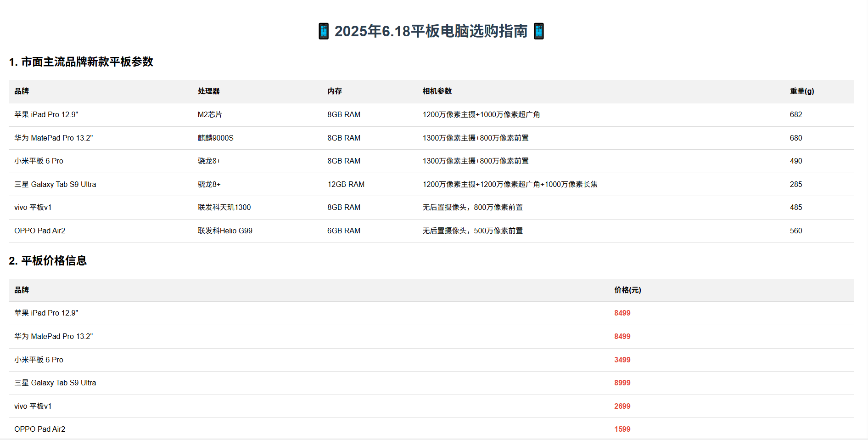Image resolution: width=868 pixels, height=440 pixels.
Task: Click the price 8999
Action: [x=622, y=383]
